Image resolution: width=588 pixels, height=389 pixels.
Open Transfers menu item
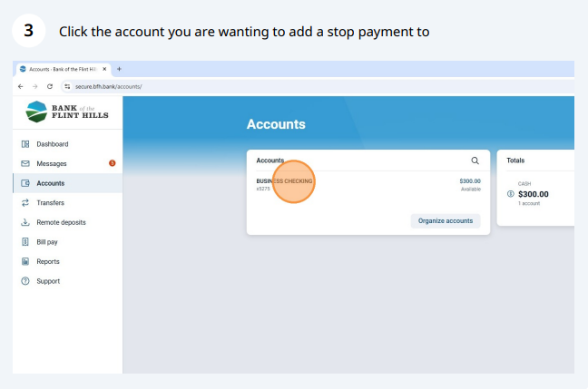tap(67, 203)
